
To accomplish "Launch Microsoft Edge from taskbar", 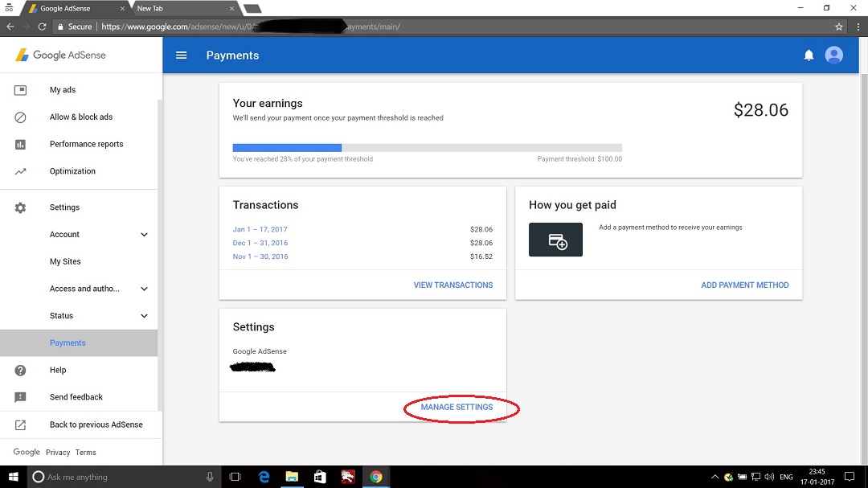I will pos(264,477).
